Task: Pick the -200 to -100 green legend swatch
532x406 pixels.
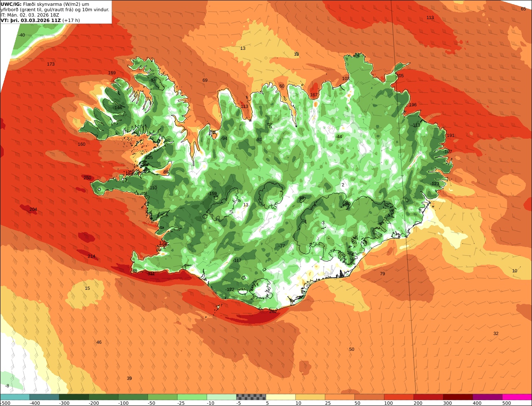Action: point(103,397)
